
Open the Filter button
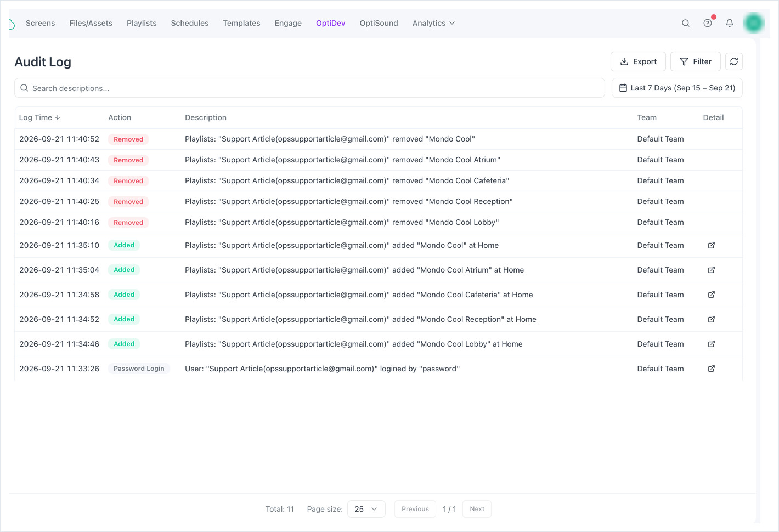point(695,61)
